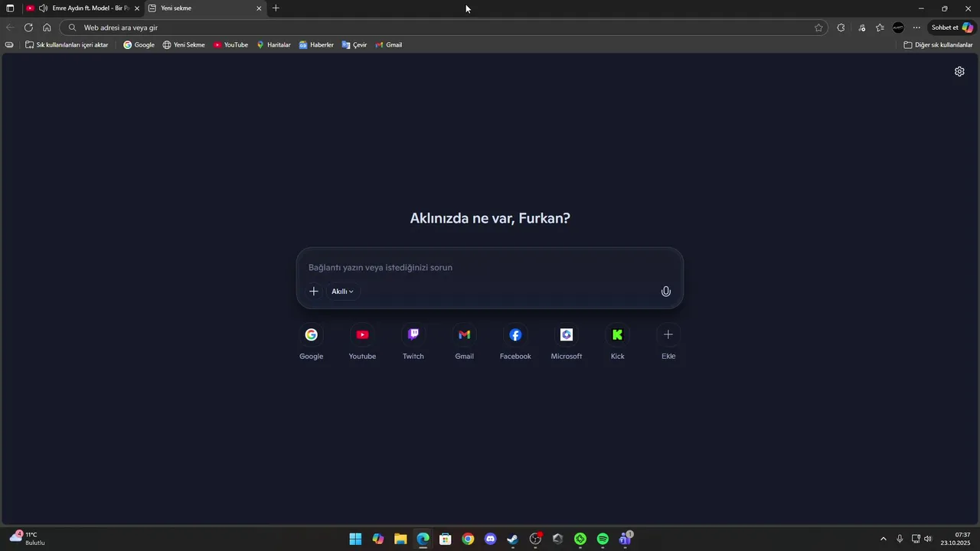Click Sık kullanılanları içeri aktar bookmark
Viewport: 980px width, 551px height.
tap(67, 45)
